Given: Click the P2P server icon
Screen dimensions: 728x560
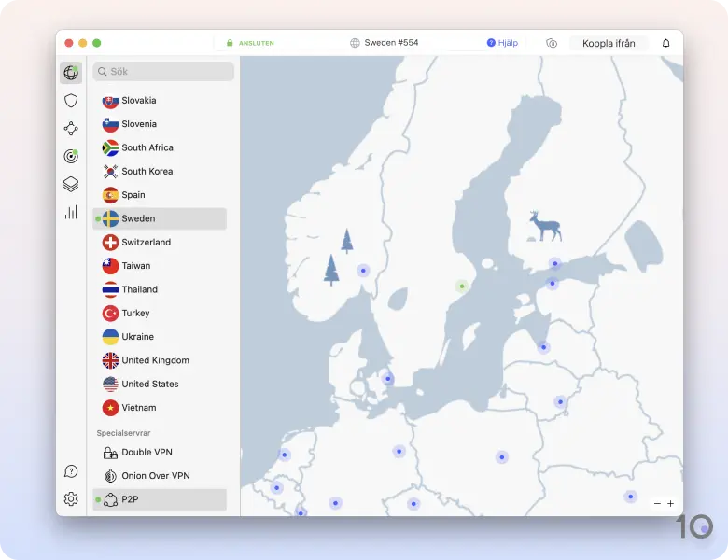Looking at the screenshot, I should (x=110, y=500).
